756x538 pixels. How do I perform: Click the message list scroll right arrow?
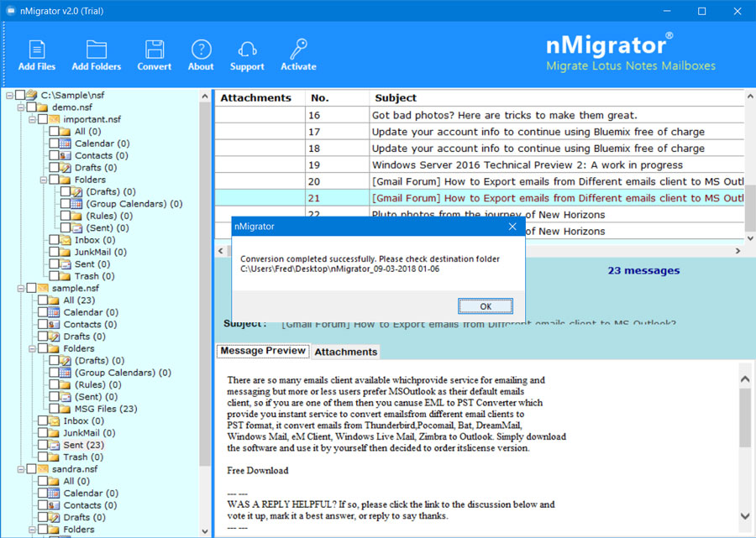coord(738,251)
